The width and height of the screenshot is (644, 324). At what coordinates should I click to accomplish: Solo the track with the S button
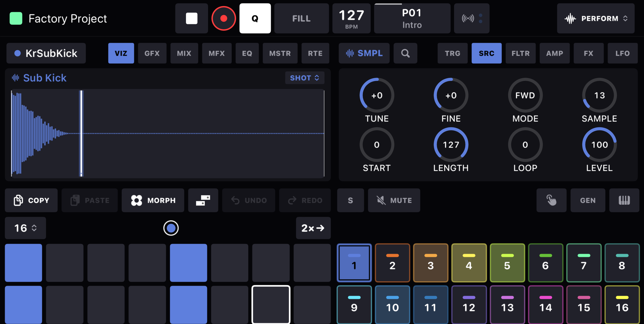[x=350, y=200]
